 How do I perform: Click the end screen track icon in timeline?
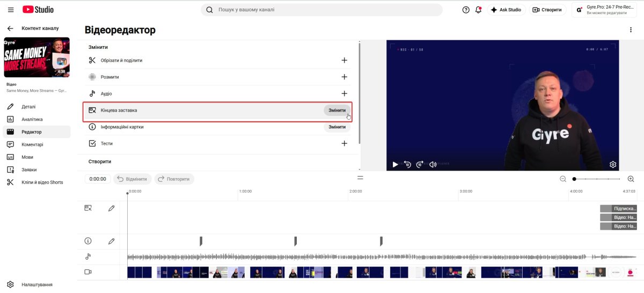tap(88, 208)
